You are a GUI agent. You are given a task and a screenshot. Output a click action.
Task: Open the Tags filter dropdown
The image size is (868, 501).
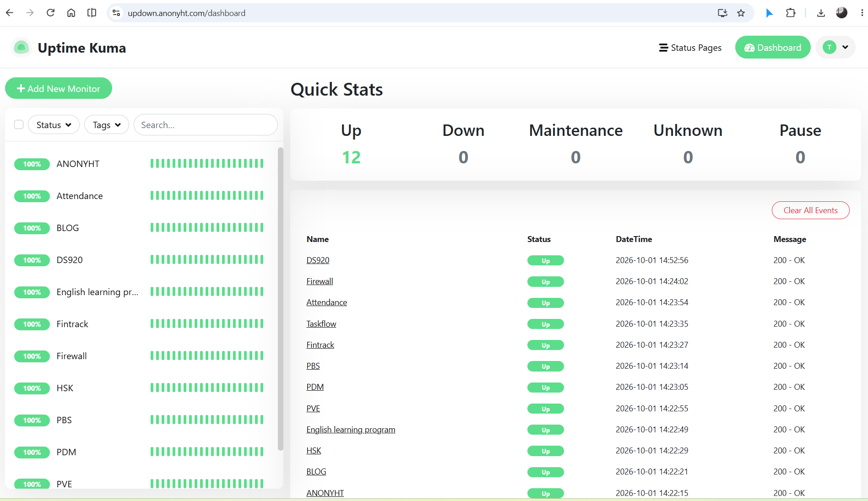pos(106,124)
